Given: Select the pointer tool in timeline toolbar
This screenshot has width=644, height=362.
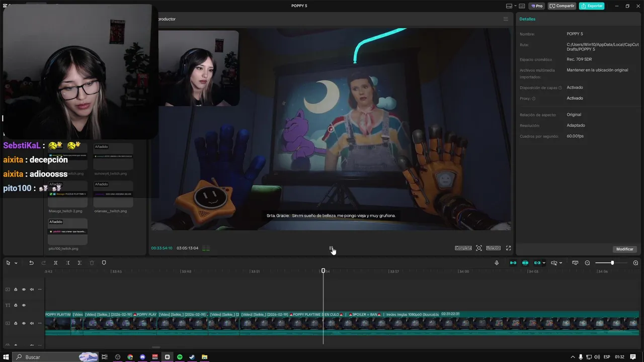Looking at the screenshot, I should (x=8, y=263).
